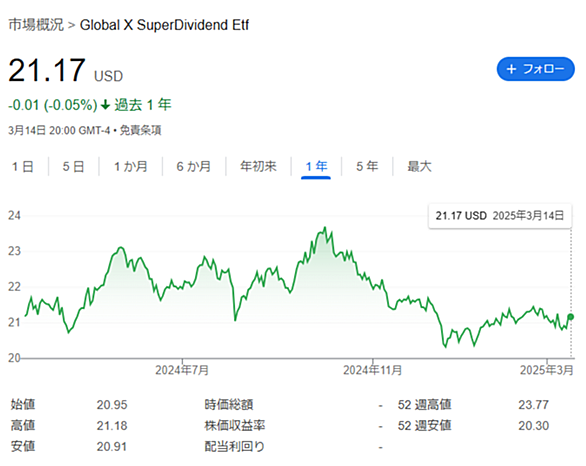The height and width of the screenshot is (466, 586).
Task: Click the green data point on chart
Action: [x=570, y=317]
